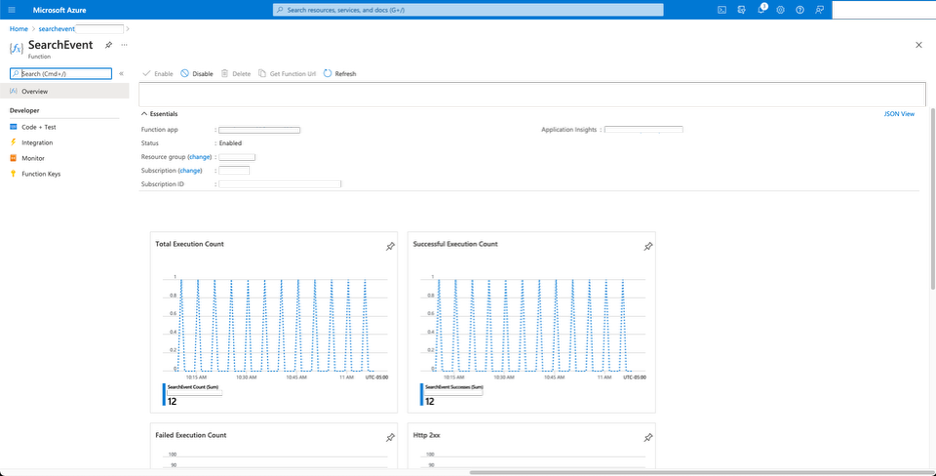The width and height of the screenshot is (936, 476).
Task: Change the subscription link
Action: pyautogui.click(x=190, y=170)
